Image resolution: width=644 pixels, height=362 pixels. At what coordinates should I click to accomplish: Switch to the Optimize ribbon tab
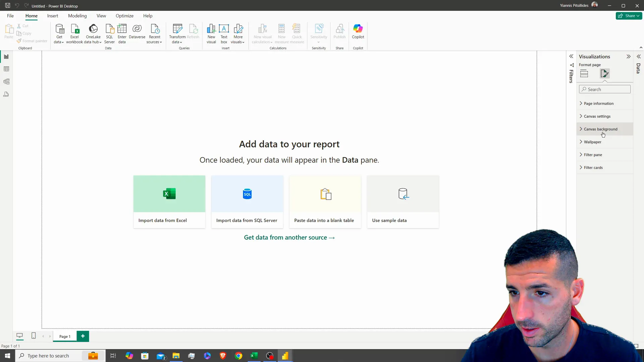124,16
